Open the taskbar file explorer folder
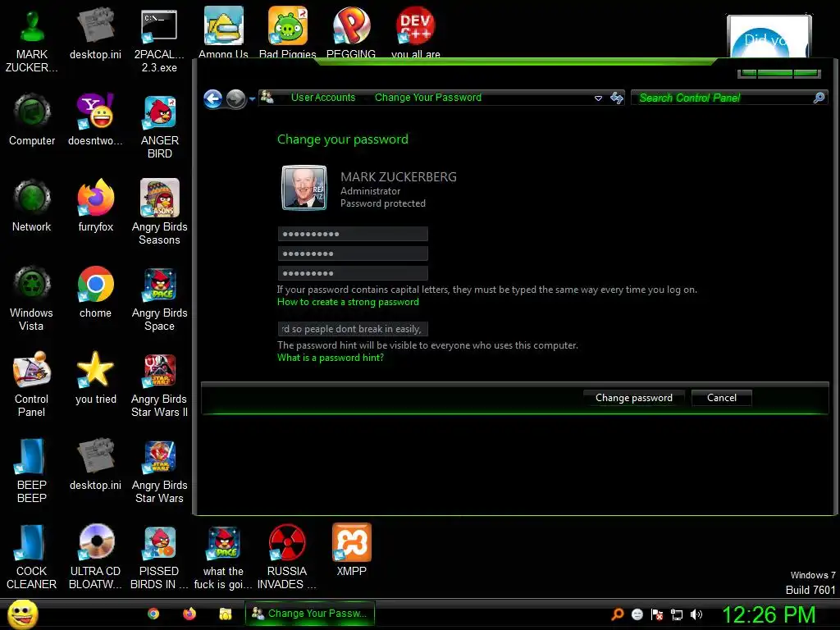This screenshot has width=840, height=630. [226, 614]
